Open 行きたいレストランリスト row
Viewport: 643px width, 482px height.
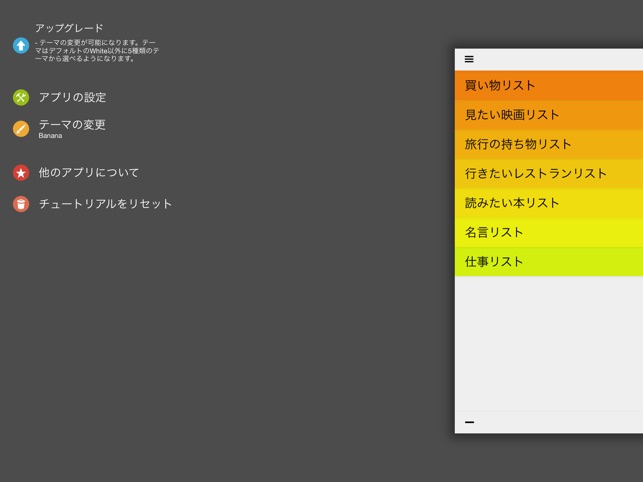pos(549,174)
